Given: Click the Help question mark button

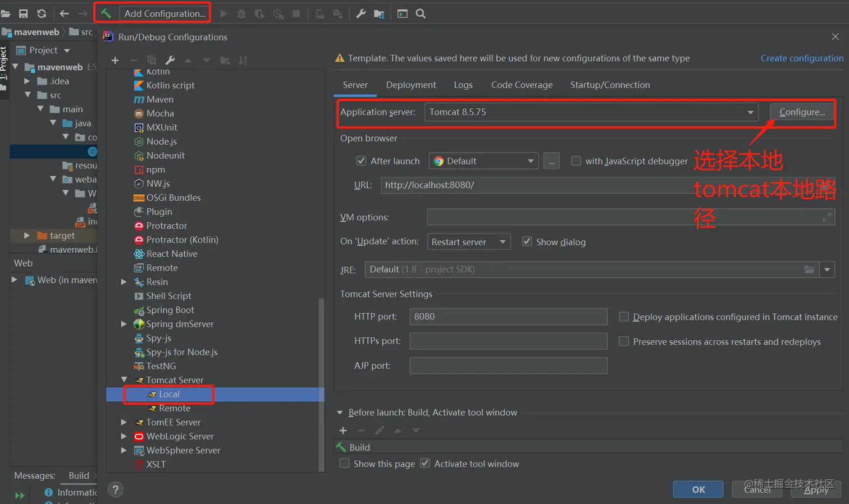Looking at the screenshot, I should (x=115, y=489).
